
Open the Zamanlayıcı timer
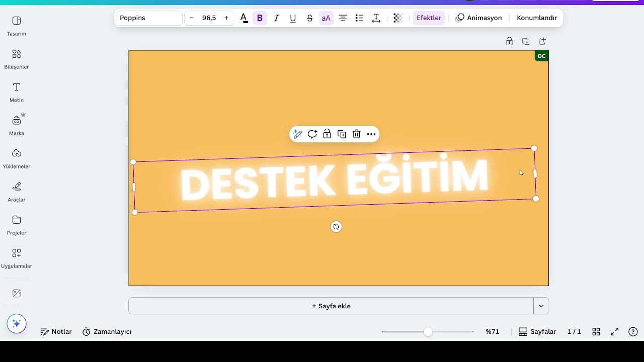click(x=107, y=332)
